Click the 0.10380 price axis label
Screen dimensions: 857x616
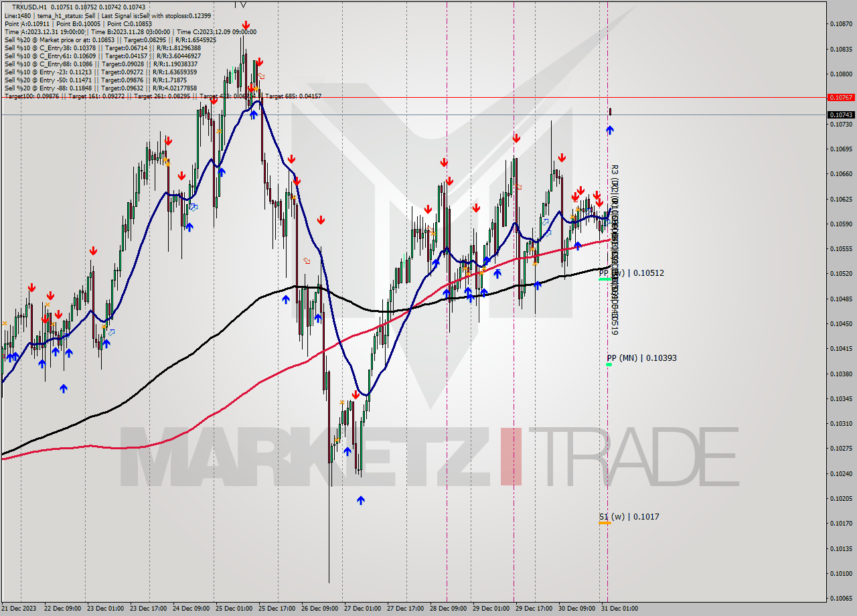[x=841, y=374]
